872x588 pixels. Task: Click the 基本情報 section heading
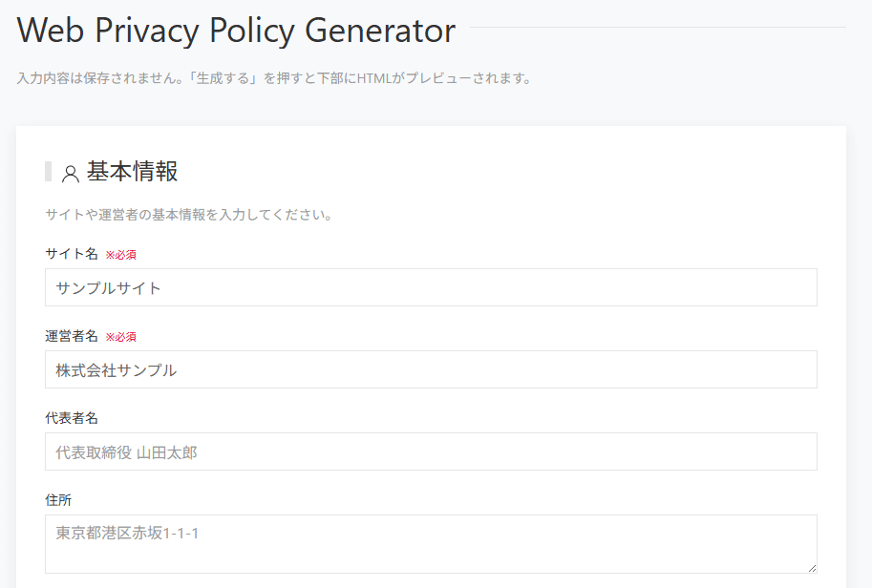[134, 172]
